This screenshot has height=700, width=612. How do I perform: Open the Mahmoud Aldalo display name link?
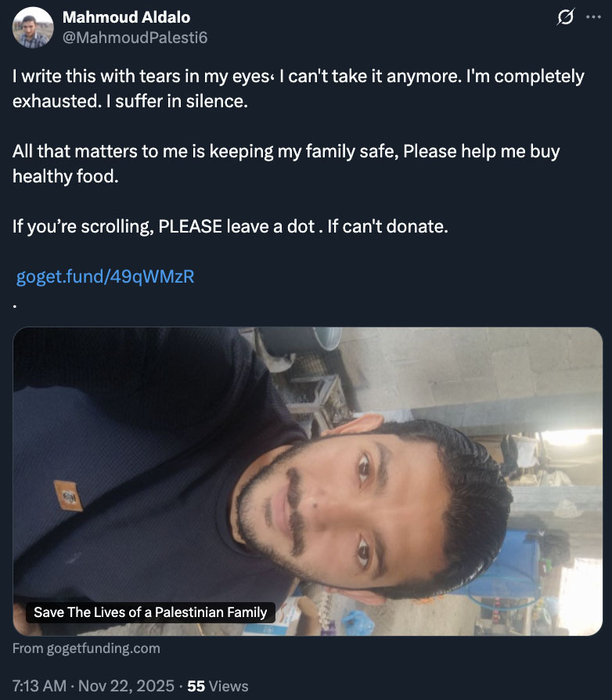coord(125,17)
